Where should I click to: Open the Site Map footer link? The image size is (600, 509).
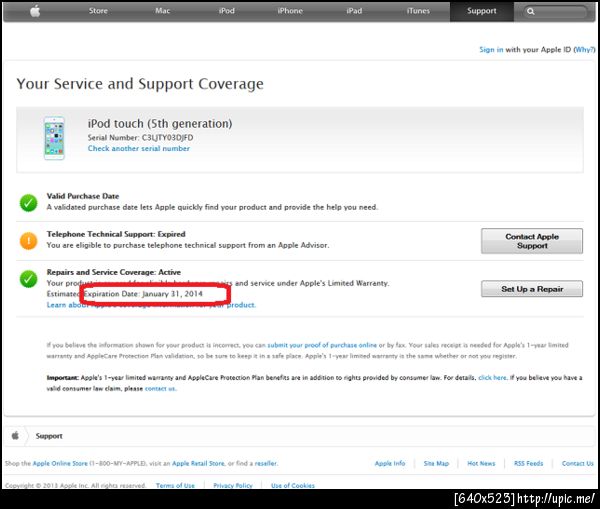pos(436,463)
